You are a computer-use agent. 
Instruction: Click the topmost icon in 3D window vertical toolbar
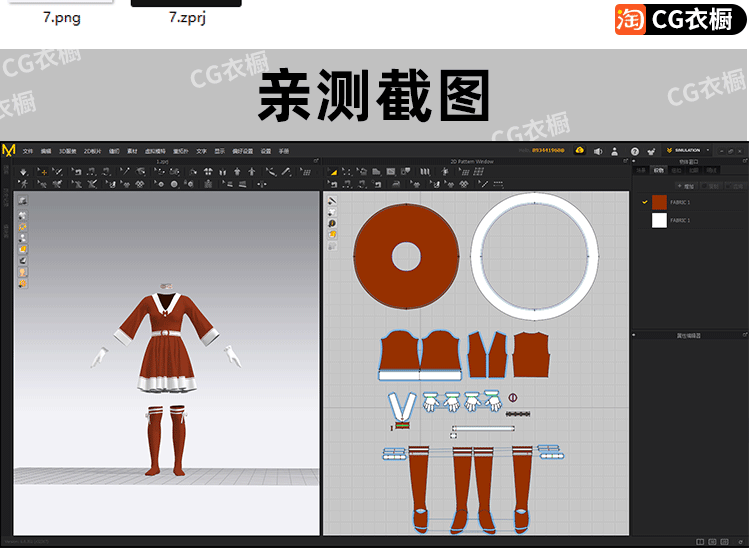click(x=22, y=201)
